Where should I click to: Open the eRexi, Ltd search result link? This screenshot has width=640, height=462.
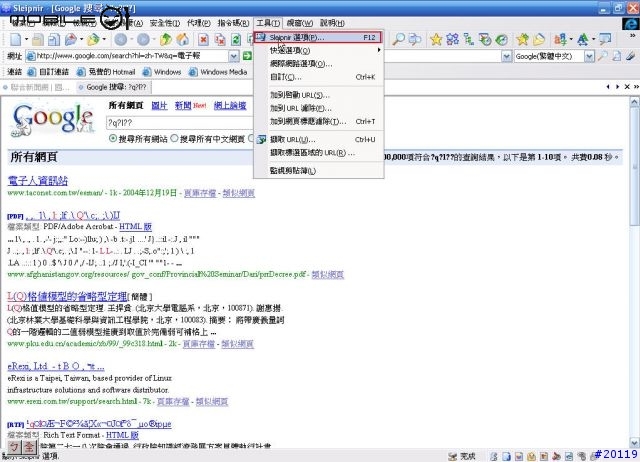(56, 366)
